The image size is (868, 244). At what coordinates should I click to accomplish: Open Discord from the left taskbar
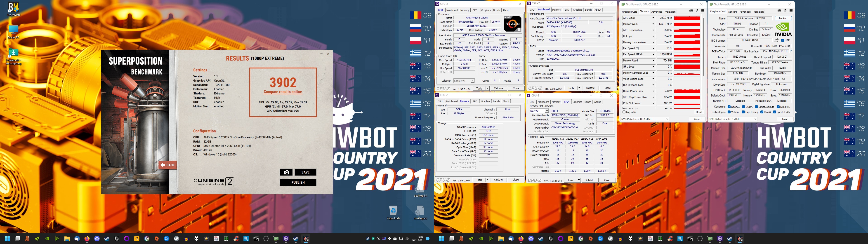coord(97,239)
